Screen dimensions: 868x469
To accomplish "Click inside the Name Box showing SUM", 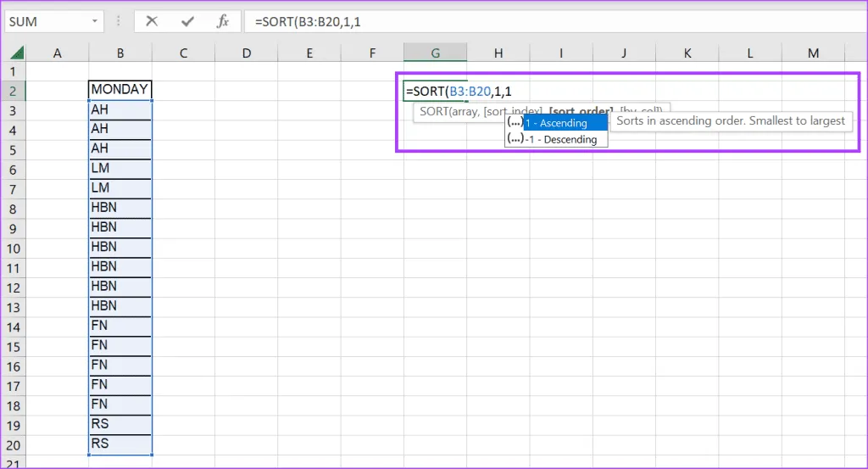I will (42, 22).
